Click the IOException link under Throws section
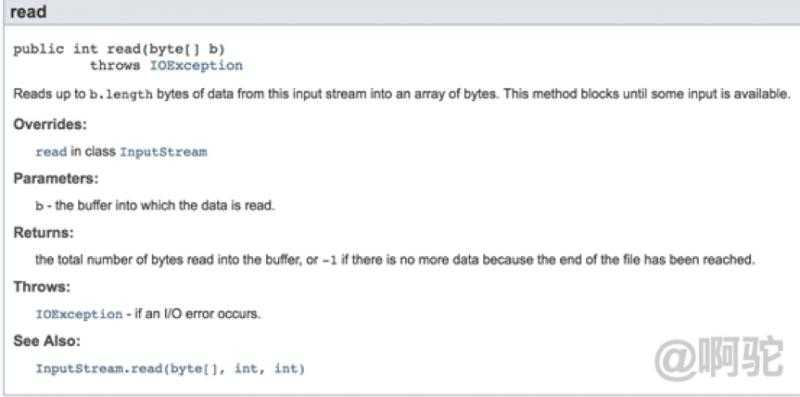 (x=79, y=314)
